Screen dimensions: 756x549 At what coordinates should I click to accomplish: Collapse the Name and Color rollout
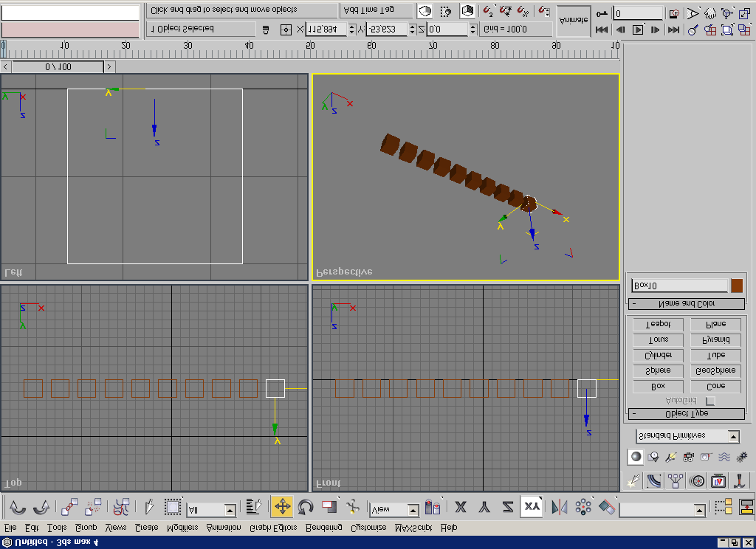click(687, 304)
